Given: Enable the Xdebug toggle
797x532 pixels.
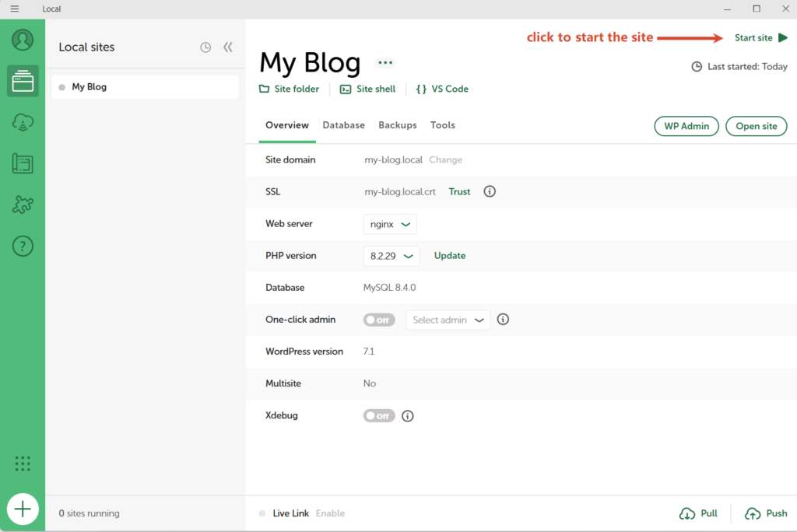Looking at the screenshot, I should (379, 415).
